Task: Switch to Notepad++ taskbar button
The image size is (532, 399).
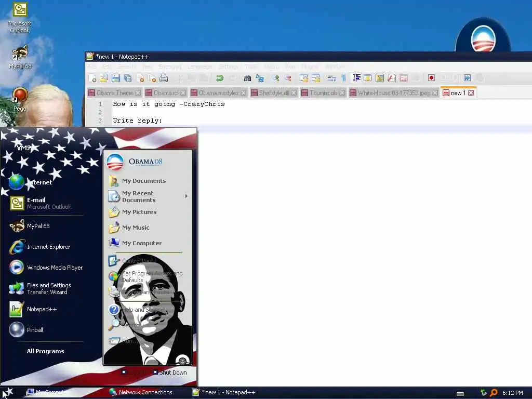Action: coord(224,392)
